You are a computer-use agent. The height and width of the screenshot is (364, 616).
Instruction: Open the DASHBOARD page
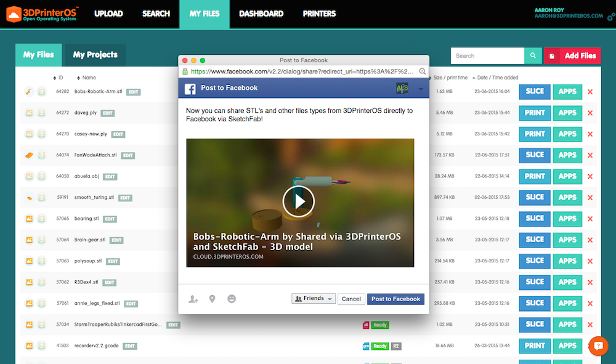(261, 14)
